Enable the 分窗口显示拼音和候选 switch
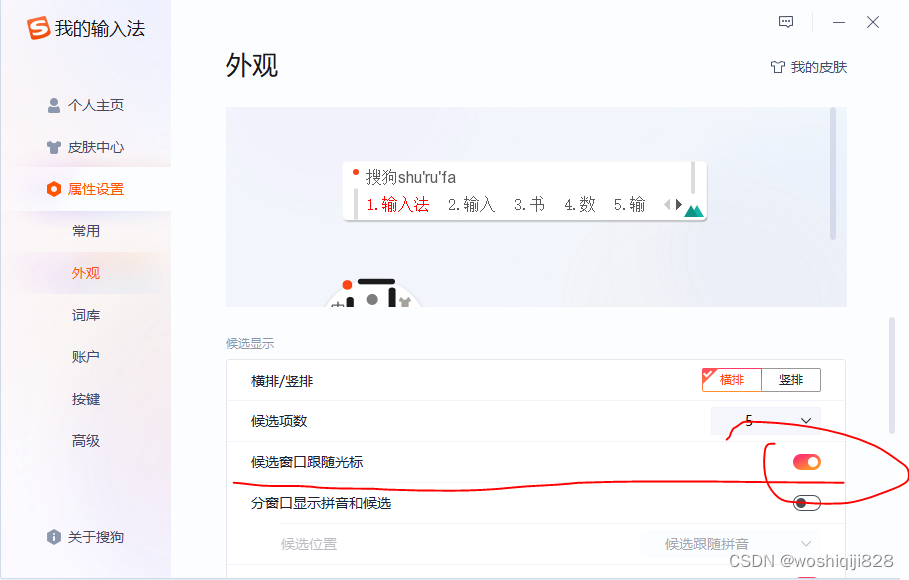Viewport: 909px width, 580px height. coord(805,503)
